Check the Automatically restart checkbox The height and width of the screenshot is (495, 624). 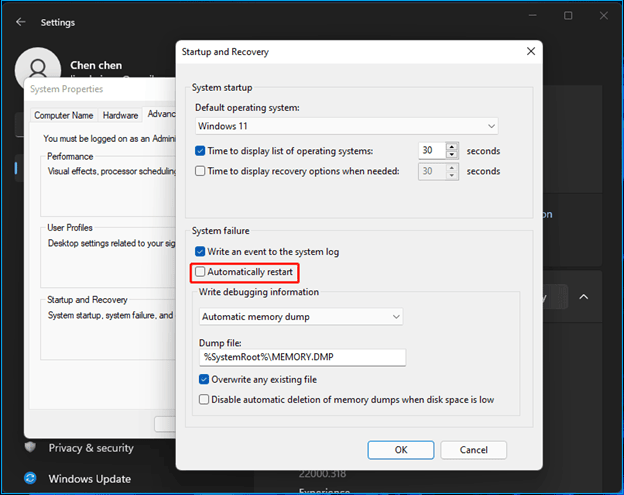point(200,272)
